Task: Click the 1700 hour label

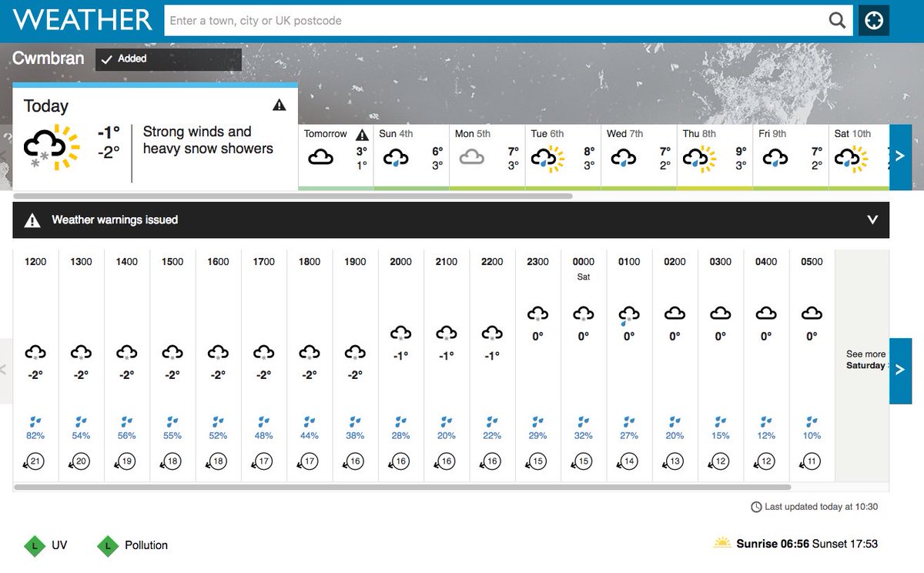Action: [x=263, y=262]
